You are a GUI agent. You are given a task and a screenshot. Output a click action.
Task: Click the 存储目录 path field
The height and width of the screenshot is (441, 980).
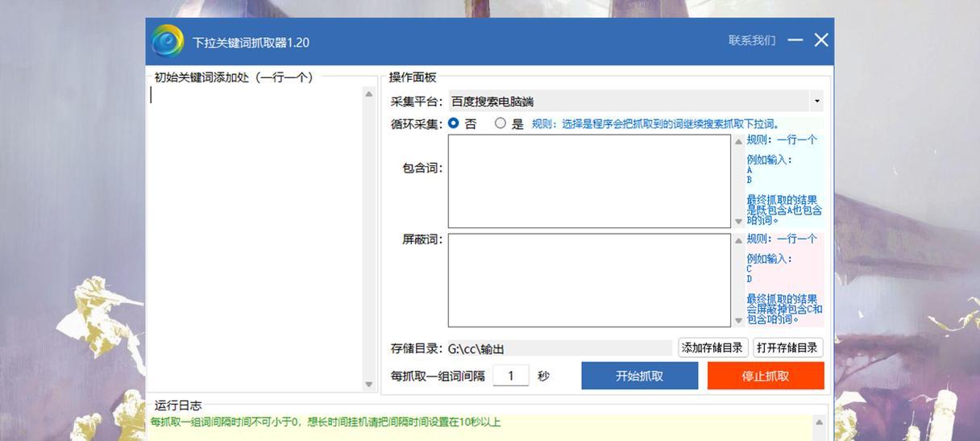pyautogui.click(x=559, y=348)
